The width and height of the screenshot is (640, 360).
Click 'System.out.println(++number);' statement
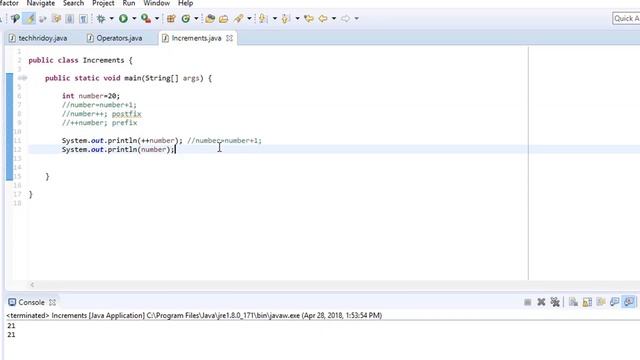pos(122,140)
